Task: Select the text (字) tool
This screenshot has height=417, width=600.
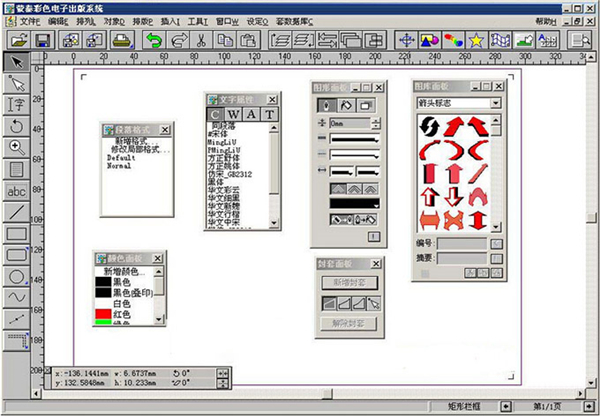Action: pyautogui.click(x=15, y=104)
